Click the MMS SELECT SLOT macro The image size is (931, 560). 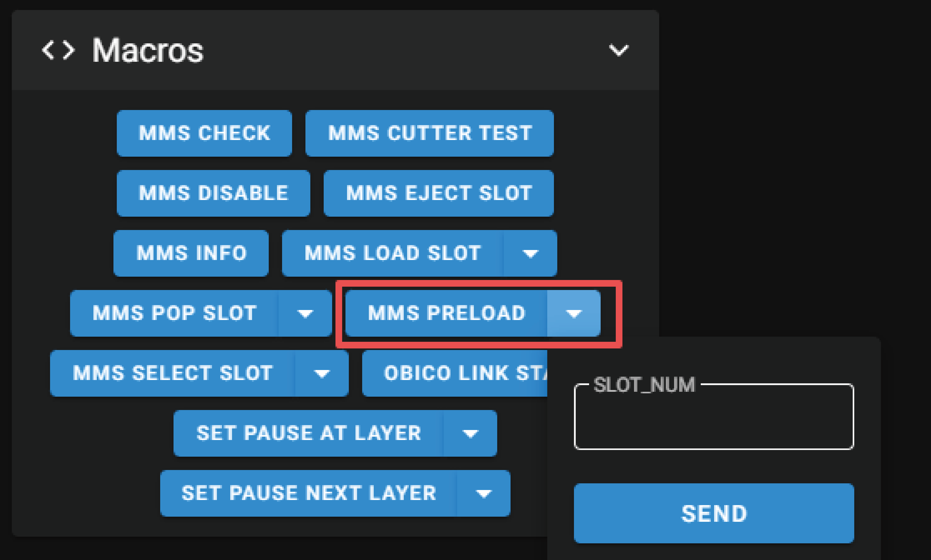pyautogui.click(x=173, y=373)
